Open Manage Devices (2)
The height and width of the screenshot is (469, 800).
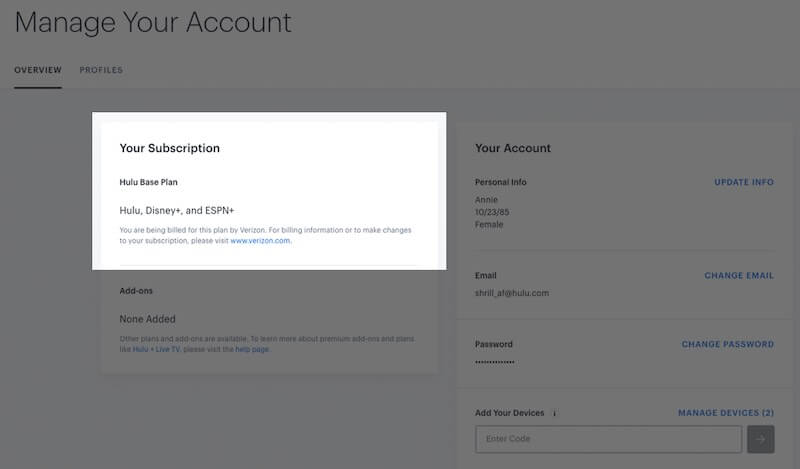[725, 413]
